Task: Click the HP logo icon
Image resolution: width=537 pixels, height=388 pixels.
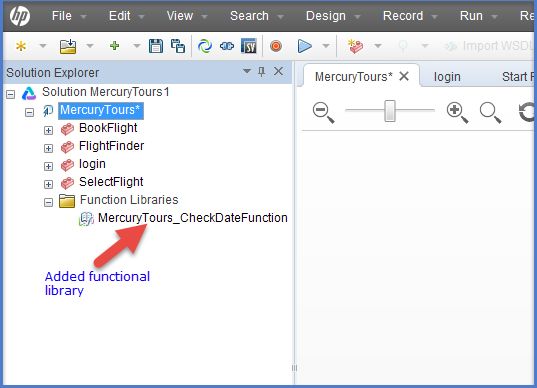Action: pyautogui.click(x=20, y=16)
